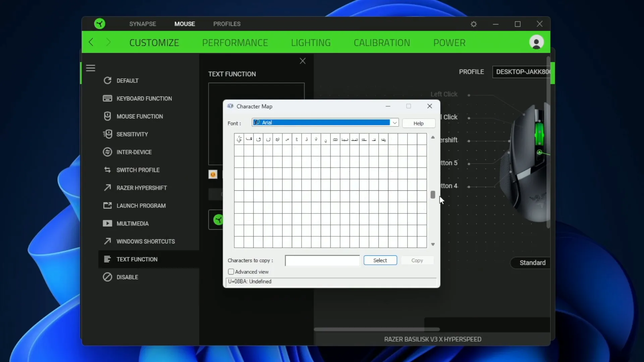The height and width of the screenshot is (362, 644).
Task: Open the CUSTOMIZE tab
Action: click(x=154, y=43)
